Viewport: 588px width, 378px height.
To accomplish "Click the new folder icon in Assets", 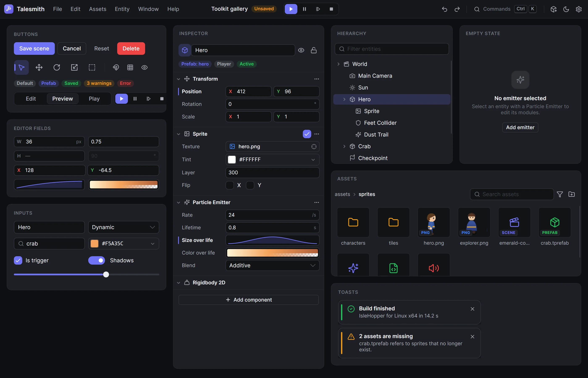I will point(572,194).
